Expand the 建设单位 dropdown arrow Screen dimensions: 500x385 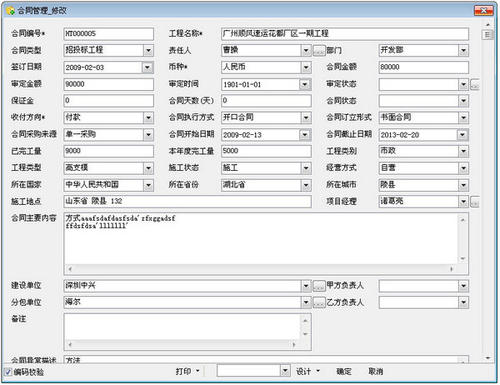(x=306, y=286)
